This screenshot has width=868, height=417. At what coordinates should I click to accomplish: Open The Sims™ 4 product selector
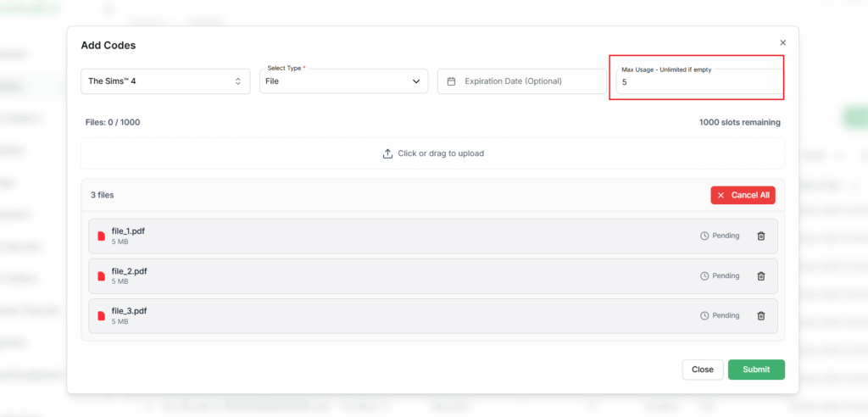[x=165, y=81]
